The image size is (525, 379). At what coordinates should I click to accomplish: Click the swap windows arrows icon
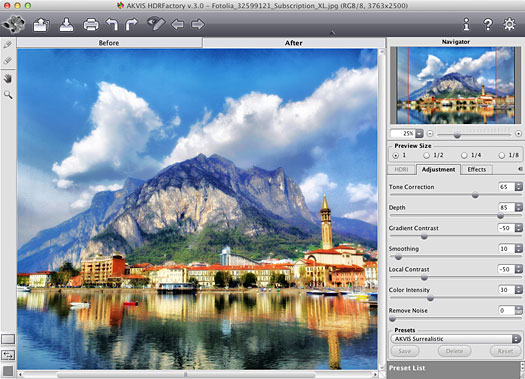click(x=8, y=355)
